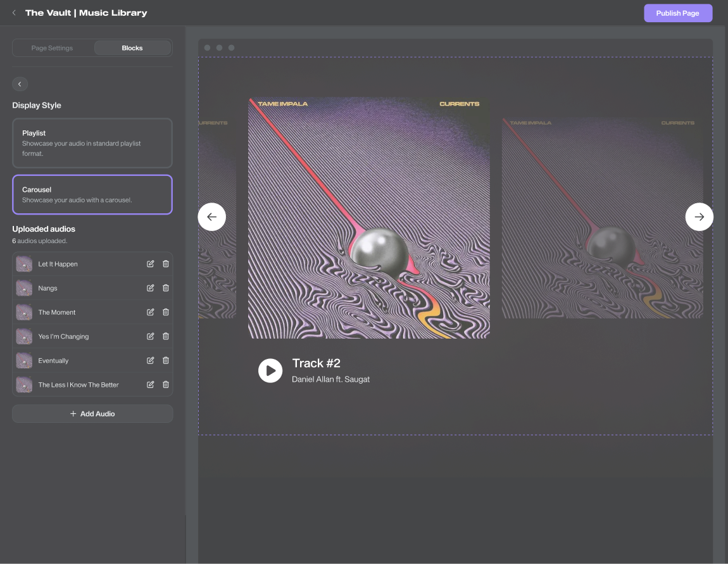The width and height of the screenshot is (728, 564).
Task: Edit the Eventually audio
Action: (x=151, y=360)
